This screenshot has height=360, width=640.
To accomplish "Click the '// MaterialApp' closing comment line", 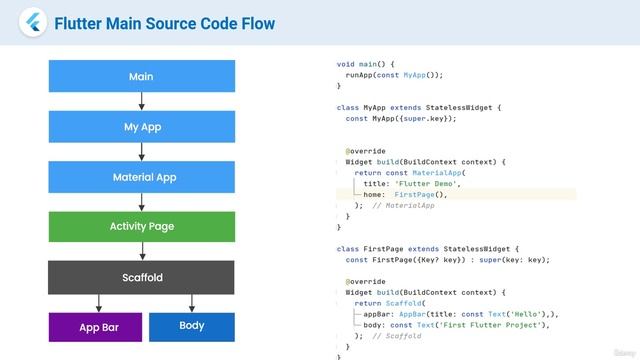I will [394, 206].
